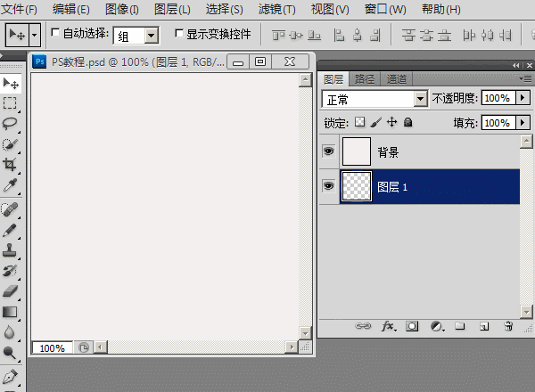Click the 不透明度 100% field
Viewport: 535px width, 392px height.
pos(498,98)
